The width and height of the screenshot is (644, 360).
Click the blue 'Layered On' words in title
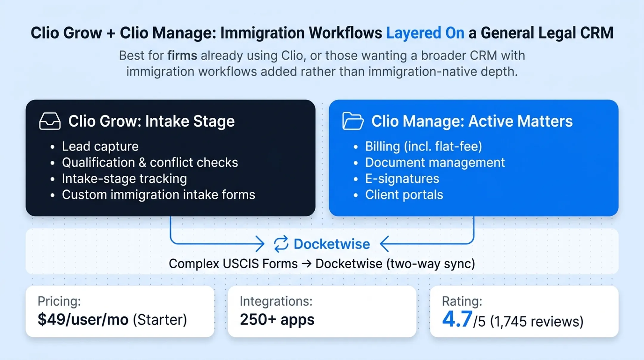coord(425,33)
